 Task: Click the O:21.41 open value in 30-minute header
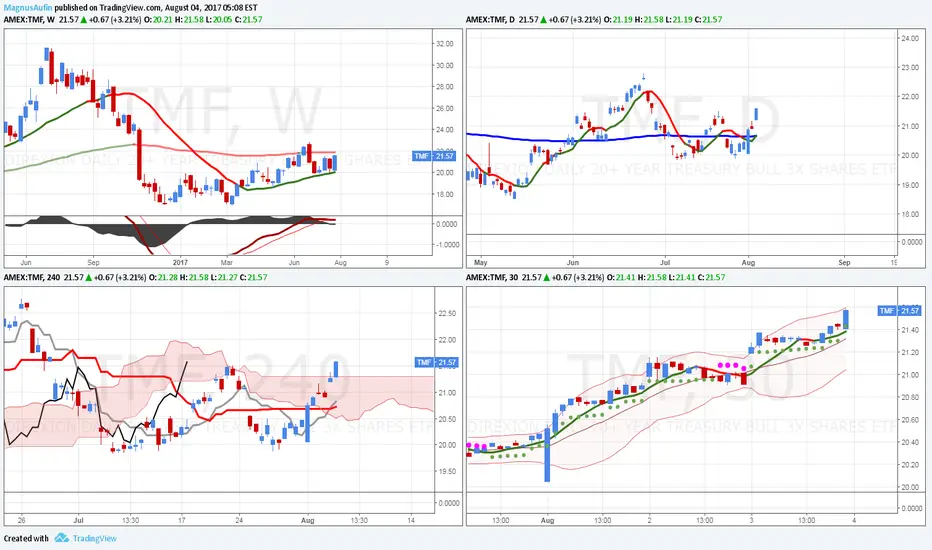click(x=621, y=277)
